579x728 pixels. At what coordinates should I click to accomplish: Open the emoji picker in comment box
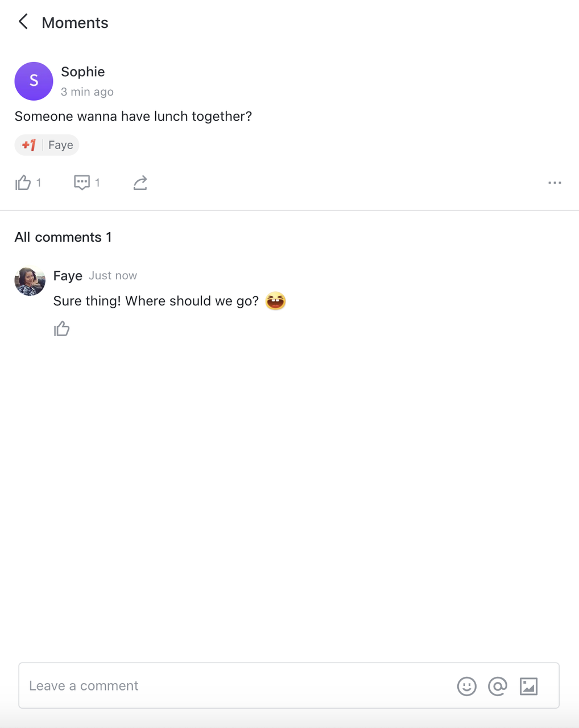467,686
